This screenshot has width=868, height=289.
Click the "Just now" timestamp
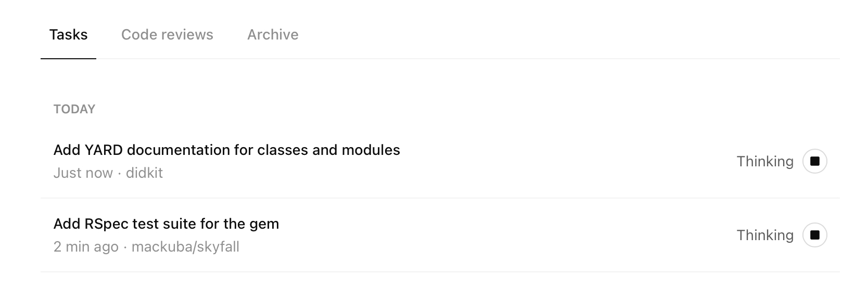83,173
